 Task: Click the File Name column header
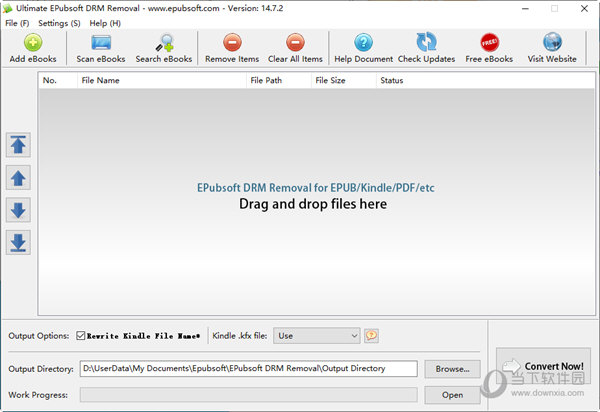pyautogui.click(x=162, y=80)
